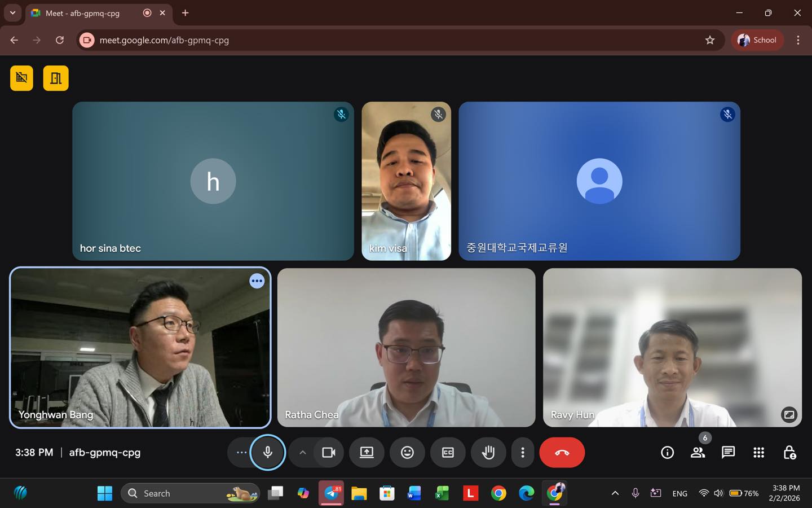Click the share screen present button
Screen dimensions: 812x508
pyautogui.click(x=367, y=453)
